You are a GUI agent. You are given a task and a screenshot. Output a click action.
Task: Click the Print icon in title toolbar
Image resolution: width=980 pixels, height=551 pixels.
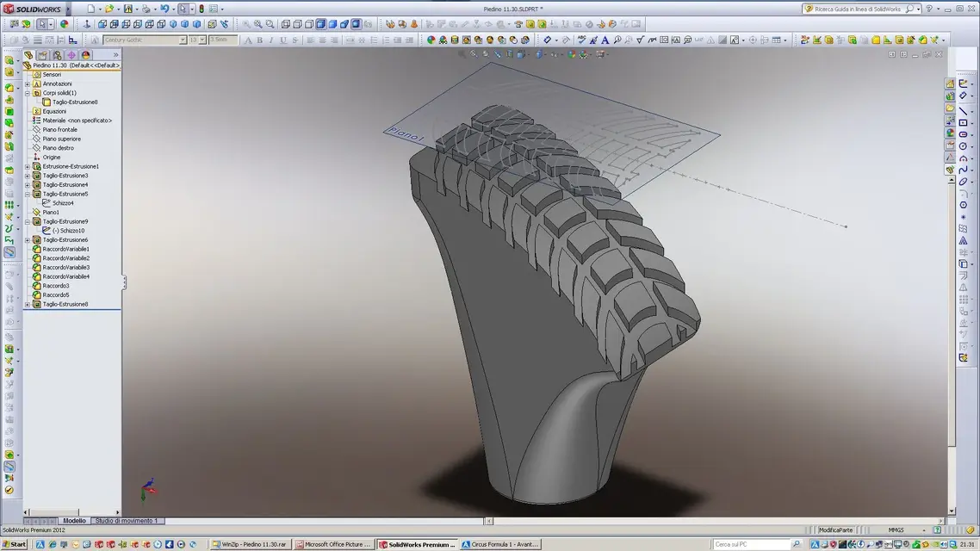146,9
